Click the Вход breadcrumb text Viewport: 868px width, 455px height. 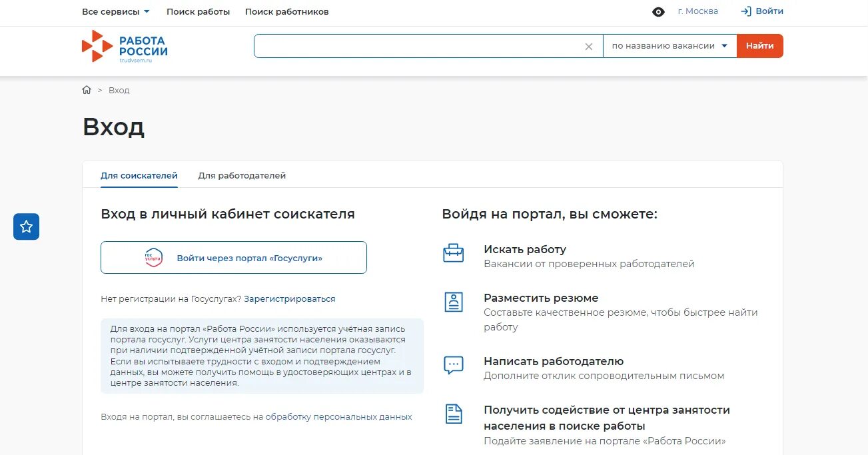pos(119,90)
